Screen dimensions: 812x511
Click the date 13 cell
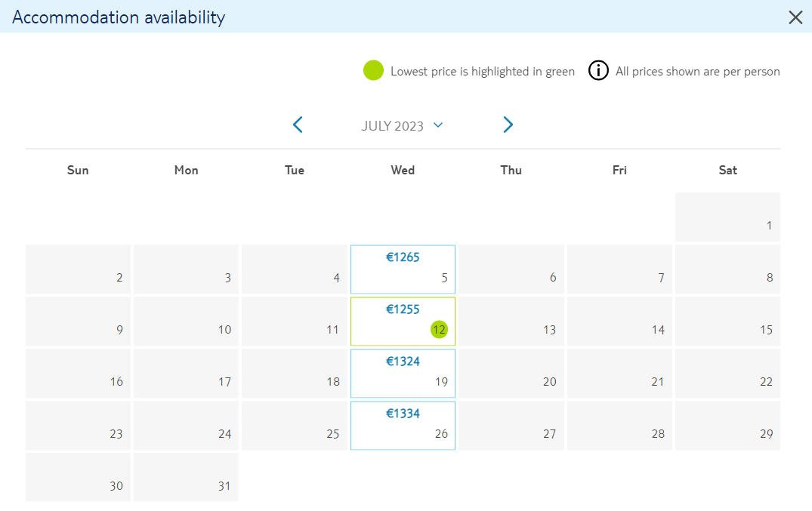(511, 321)
